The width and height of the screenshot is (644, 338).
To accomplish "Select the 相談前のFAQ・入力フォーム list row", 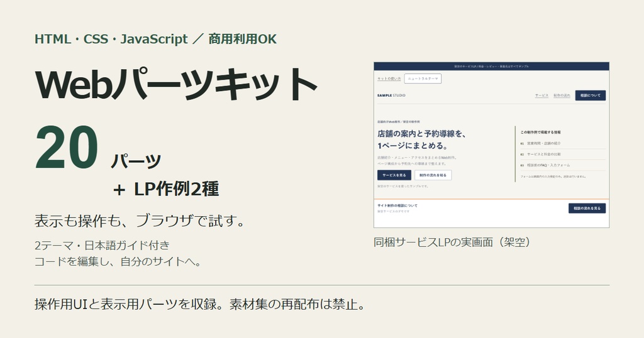I will [563, 165].
